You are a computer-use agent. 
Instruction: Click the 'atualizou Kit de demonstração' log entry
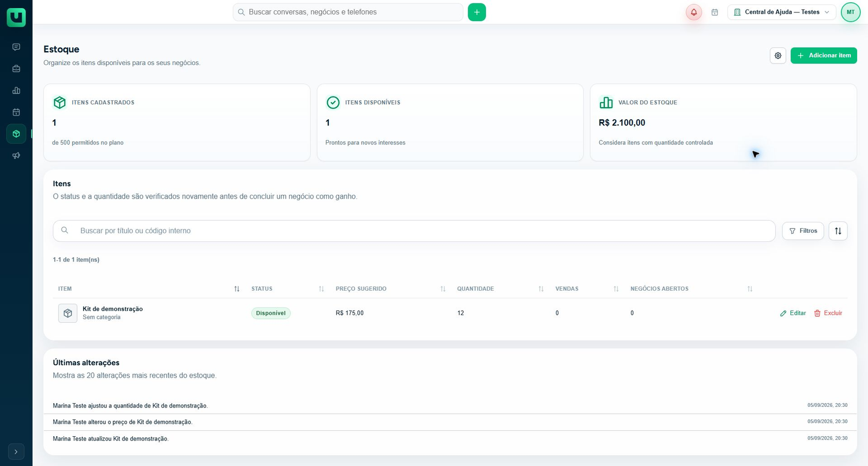(111, 439)
